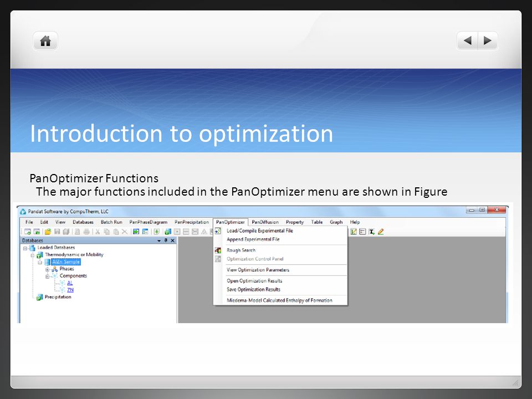Click the printer toolbar icon
Image resolution: width=532 pixels, height=399 pixels.
click(x=86, y=232)
